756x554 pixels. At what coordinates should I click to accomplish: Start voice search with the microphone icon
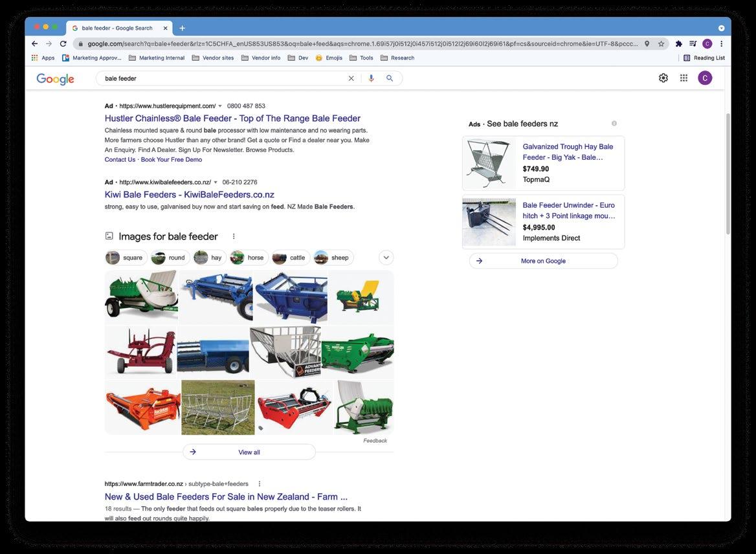(371, 78)
